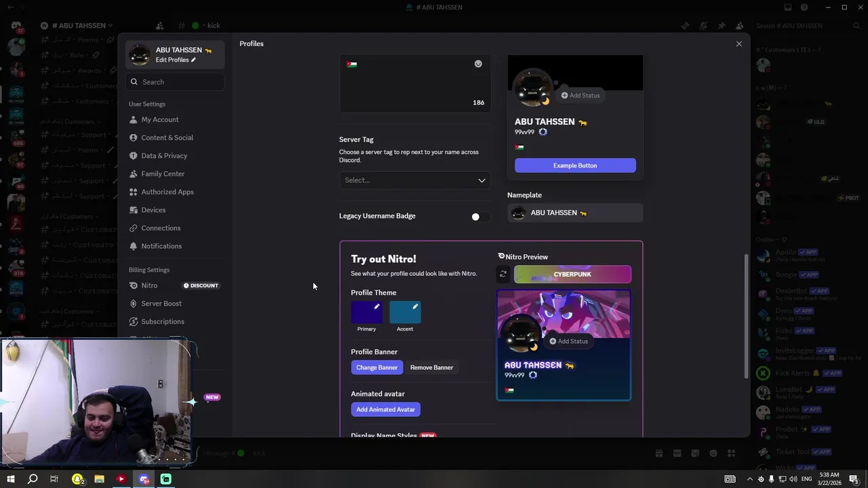Click the ENG language indicator
This screenshot has height=488, width=868.
(x=806, y=479)
